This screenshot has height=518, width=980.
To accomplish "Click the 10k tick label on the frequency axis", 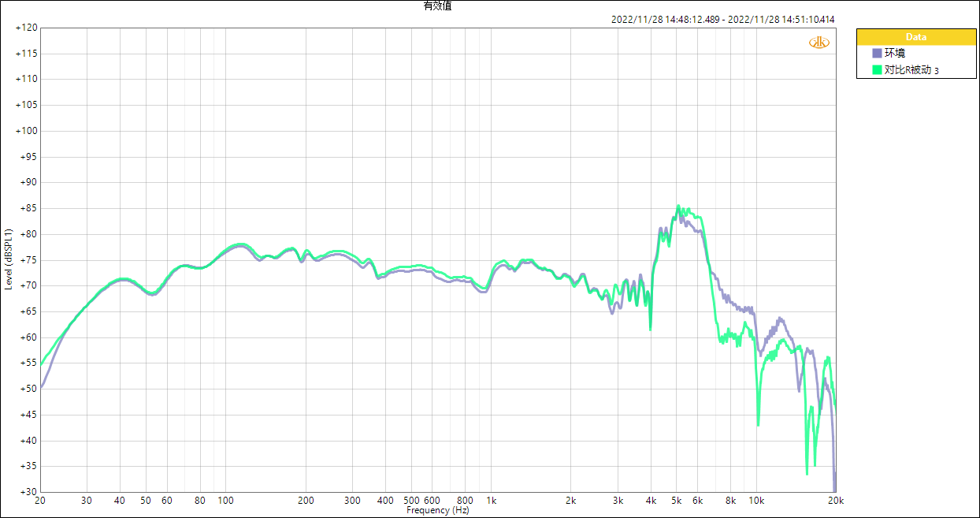I will click(756, 501).
